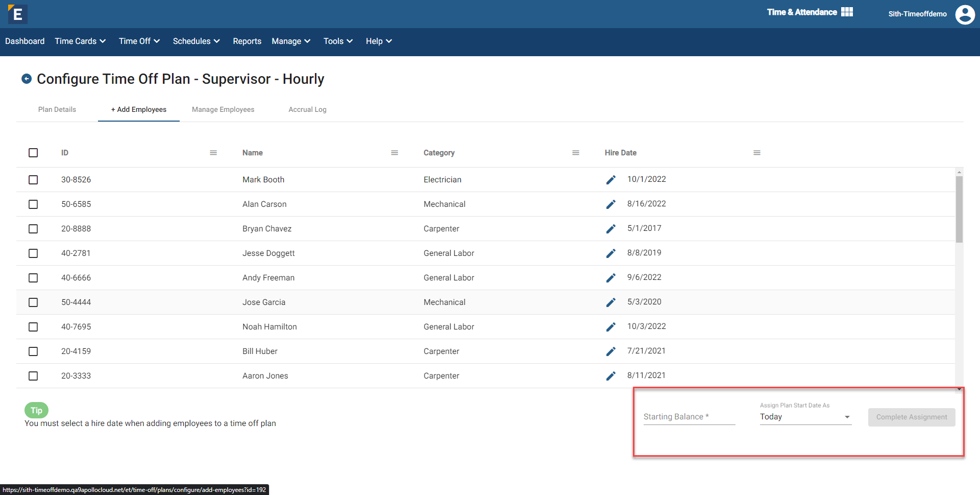Screen dimensions: 980x495
Task: Open the Accrual Log tab
Action: click(307, 109)
